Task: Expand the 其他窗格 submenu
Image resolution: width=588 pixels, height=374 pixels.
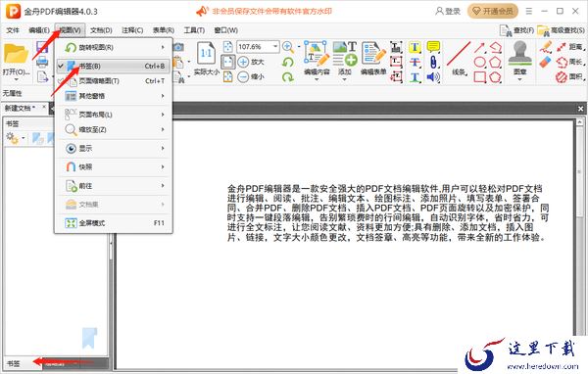Action: (x=113, y=96)
